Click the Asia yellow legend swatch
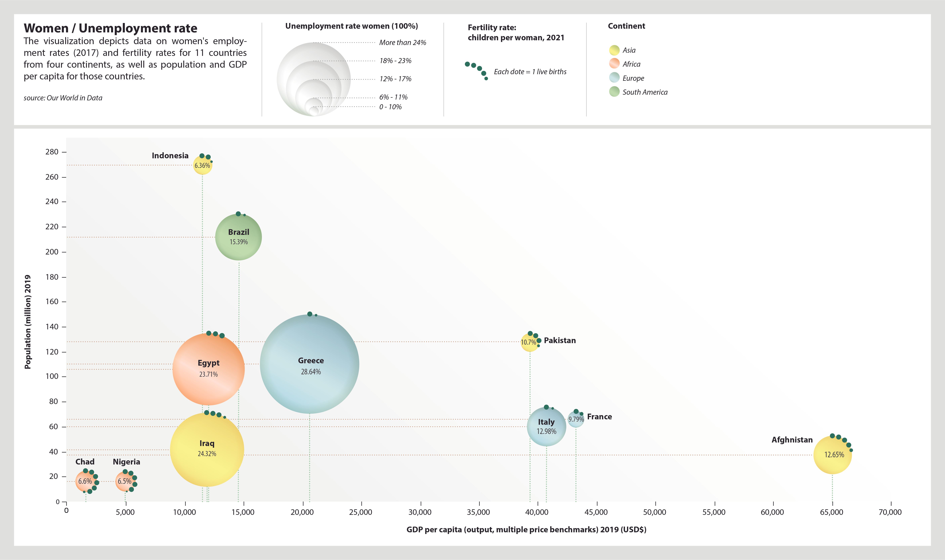The image size is (945, 560). (614, 50)
